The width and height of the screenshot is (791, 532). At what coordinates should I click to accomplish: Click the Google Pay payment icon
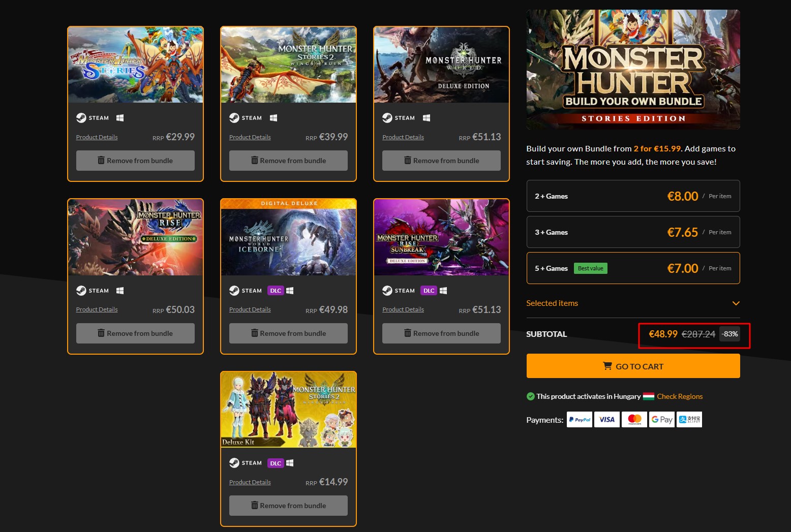(x=662, y=420)
